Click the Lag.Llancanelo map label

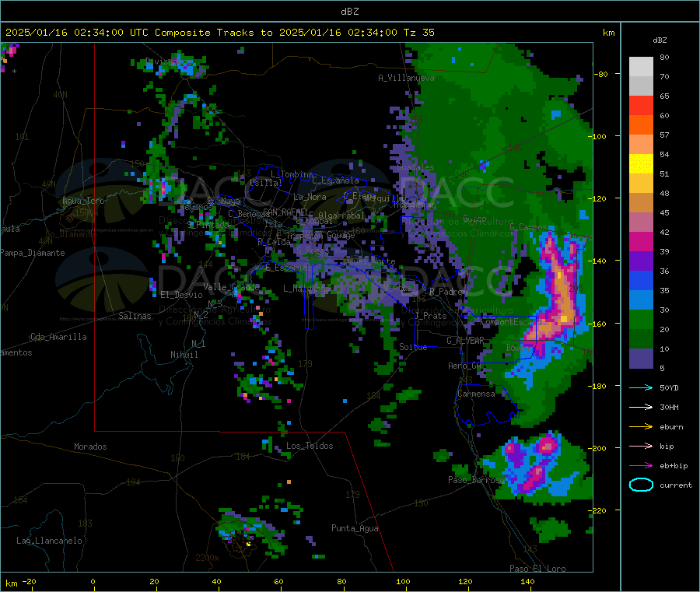click(49, 541)
